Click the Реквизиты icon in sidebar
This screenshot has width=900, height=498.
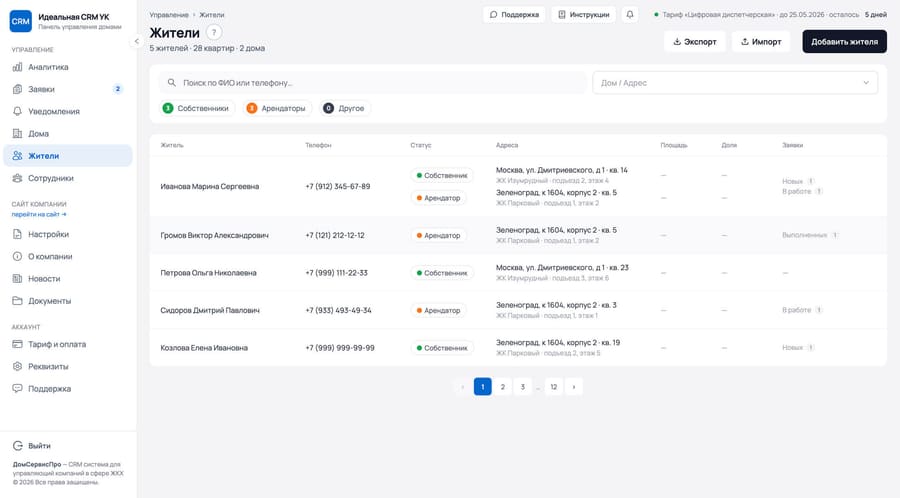tap(17, 366)
